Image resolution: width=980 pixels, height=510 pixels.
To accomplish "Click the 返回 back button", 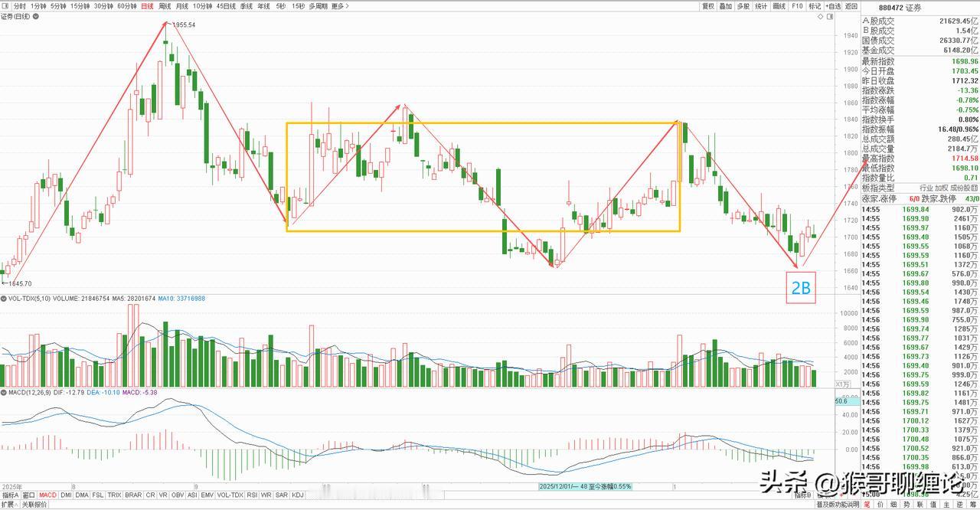I will 851,5.
